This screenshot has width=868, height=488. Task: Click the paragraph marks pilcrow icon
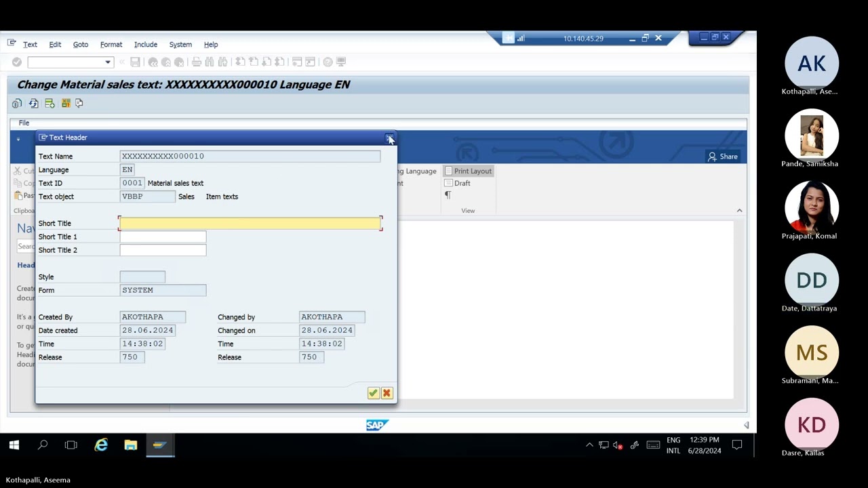448,195
